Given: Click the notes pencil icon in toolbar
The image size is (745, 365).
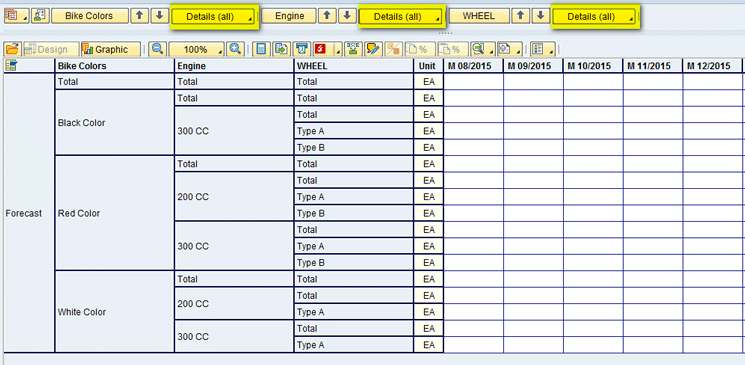Looking at the screenshot, I should click(374, 49).
